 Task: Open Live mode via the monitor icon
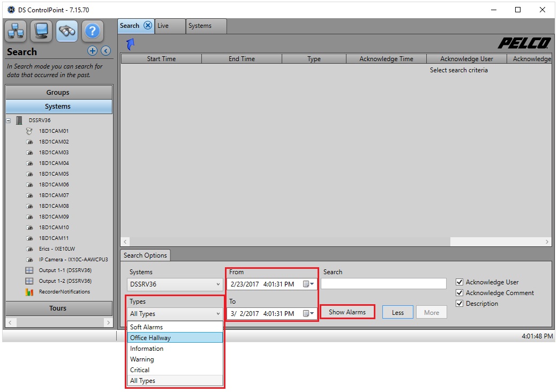click(41, 31)
